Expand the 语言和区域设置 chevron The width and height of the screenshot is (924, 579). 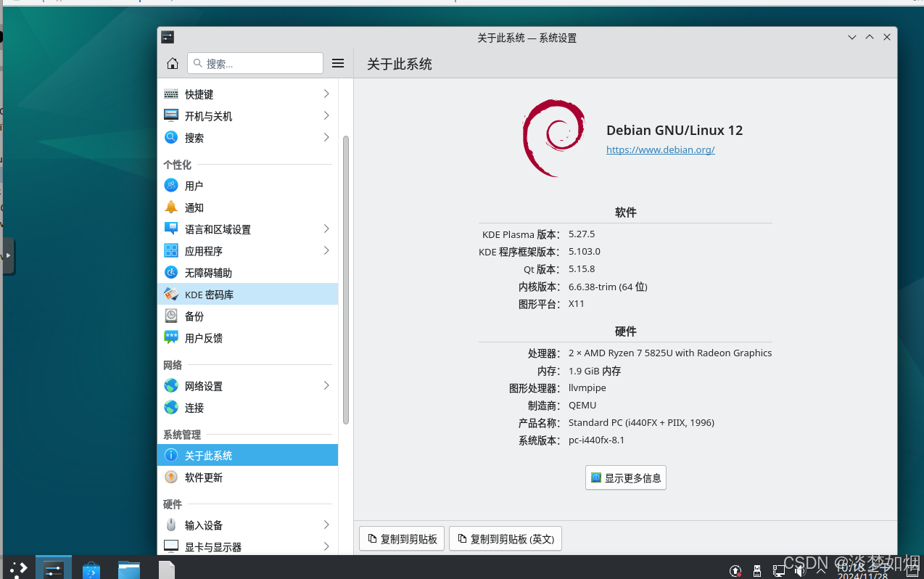(x=326, y=229)
